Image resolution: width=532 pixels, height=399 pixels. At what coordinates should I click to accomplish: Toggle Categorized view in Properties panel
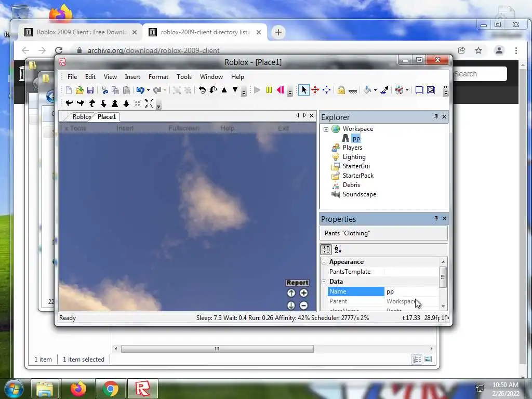pos(326,249)
